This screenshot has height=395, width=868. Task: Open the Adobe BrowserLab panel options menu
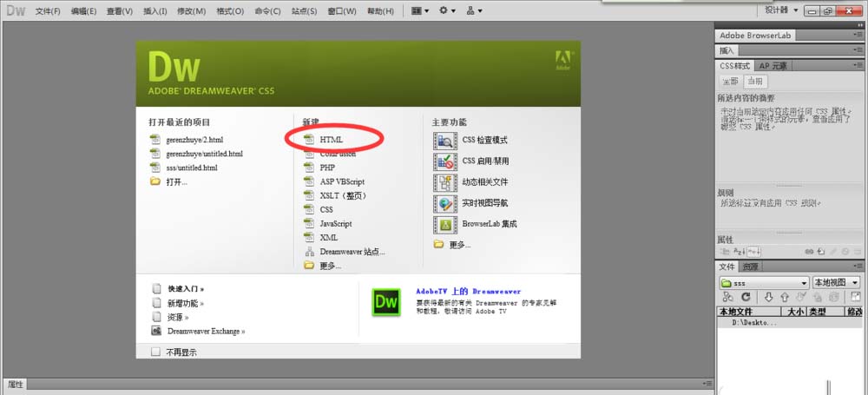pyautogui.click(x=858, y=36)
